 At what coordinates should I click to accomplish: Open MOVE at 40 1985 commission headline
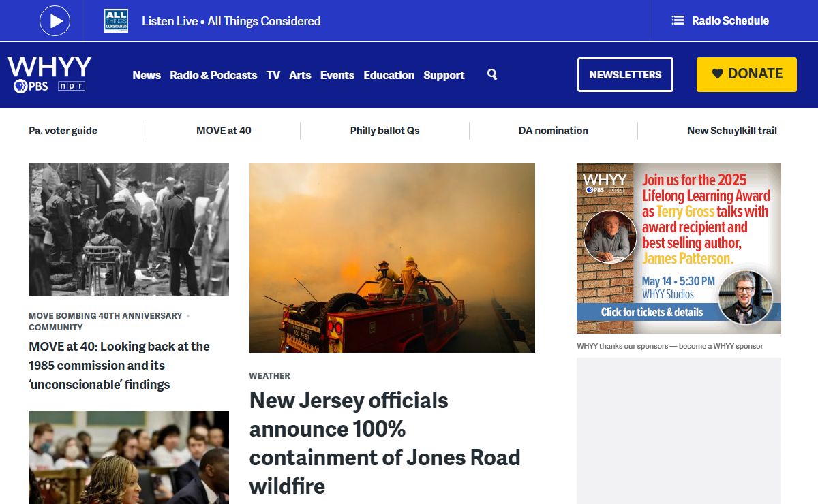(x=119, y=366)
